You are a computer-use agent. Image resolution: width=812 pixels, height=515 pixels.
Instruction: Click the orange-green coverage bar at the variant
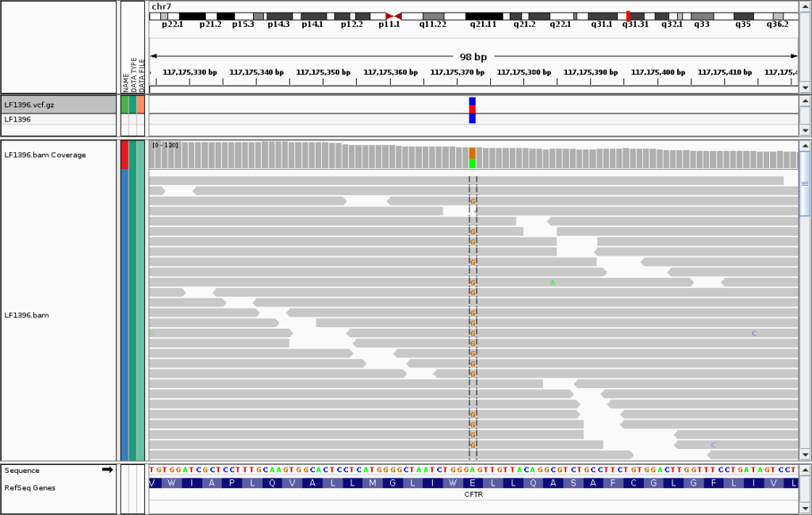coord(472,157)
